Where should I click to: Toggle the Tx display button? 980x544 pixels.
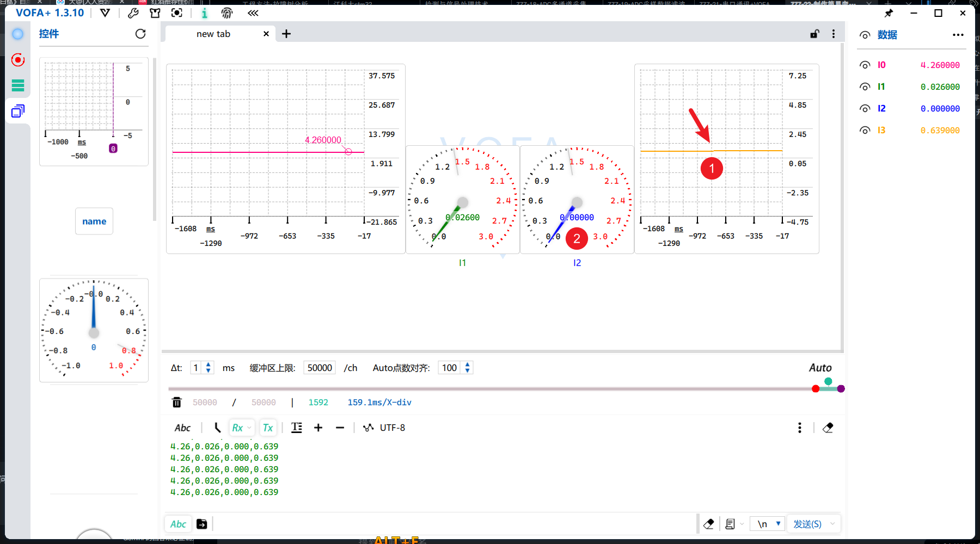point(268,428)
